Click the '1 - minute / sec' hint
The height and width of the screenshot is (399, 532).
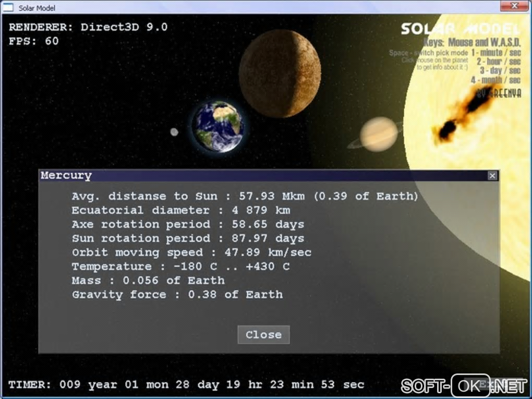(495, 53)
